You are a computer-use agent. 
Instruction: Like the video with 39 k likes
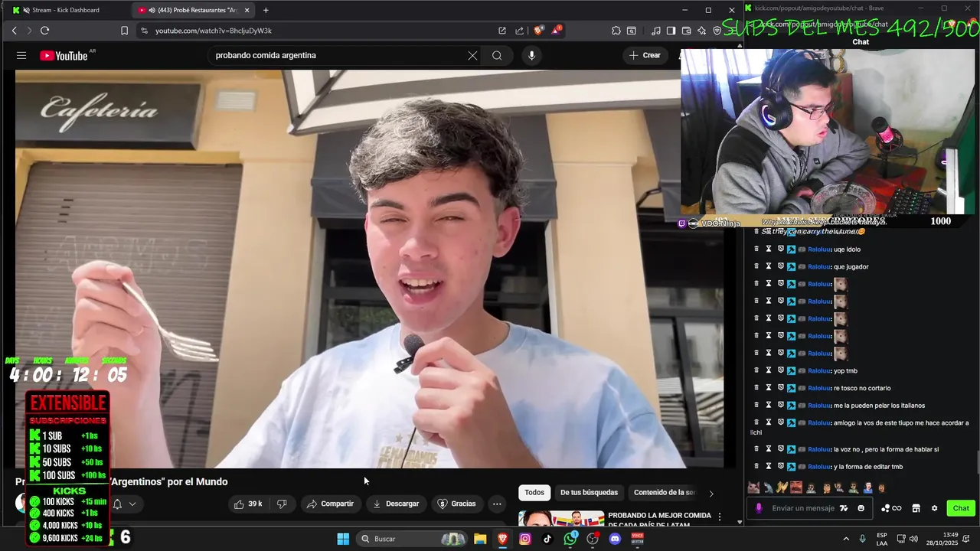pos(248,504)
